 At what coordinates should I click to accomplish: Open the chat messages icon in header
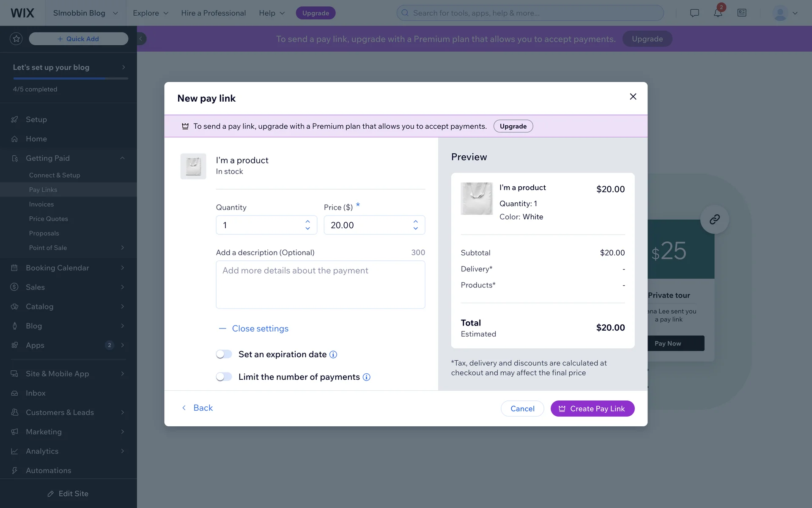(x=694, y=13)
